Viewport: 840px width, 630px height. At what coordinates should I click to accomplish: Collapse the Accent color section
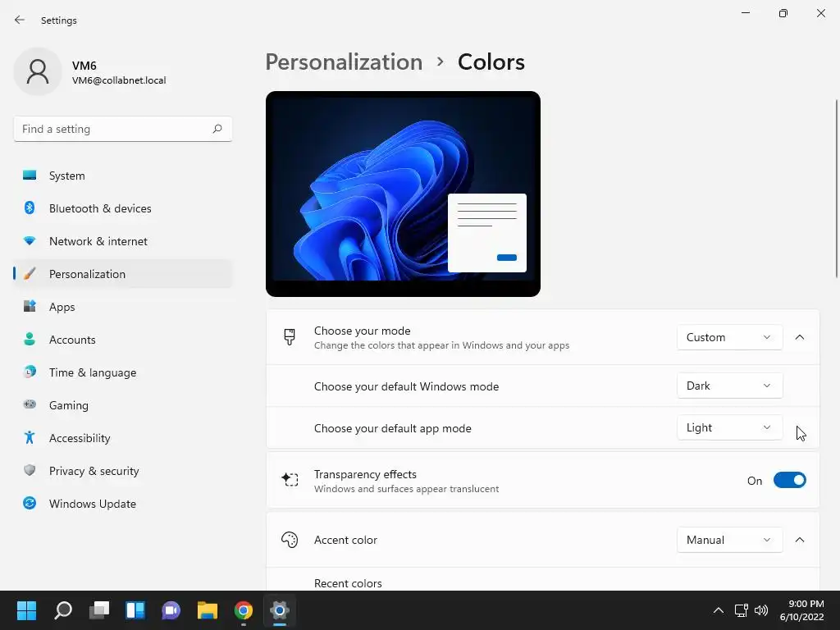click(x=799, y=540)
